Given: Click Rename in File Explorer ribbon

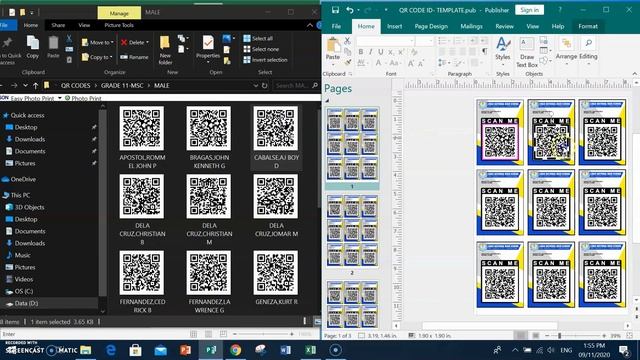Looking at the screenshot, I should point(134,57).
